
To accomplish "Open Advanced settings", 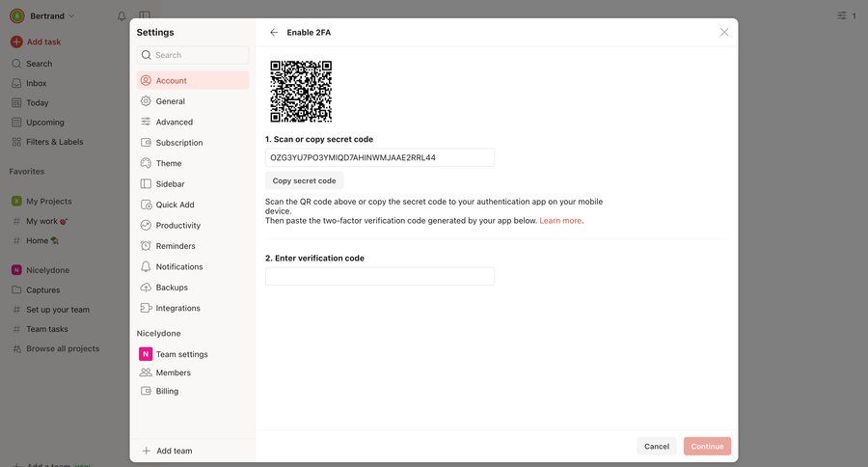I will [193, 122].
